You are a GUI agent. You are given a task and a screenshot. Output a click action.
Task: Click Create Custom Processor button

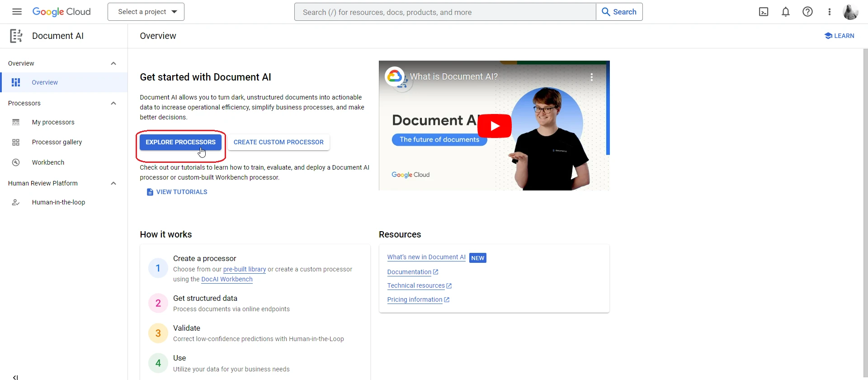point(278,142)
